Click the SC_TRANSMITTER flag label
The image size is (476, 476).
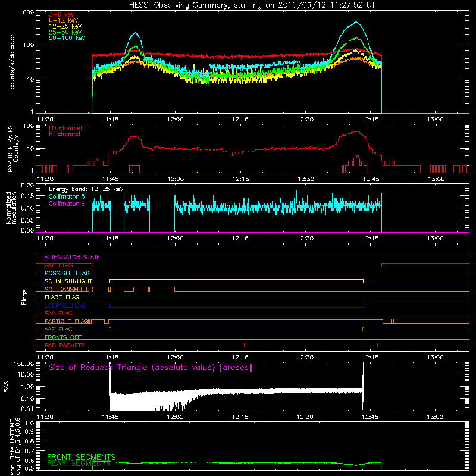[x=68, y=289]
